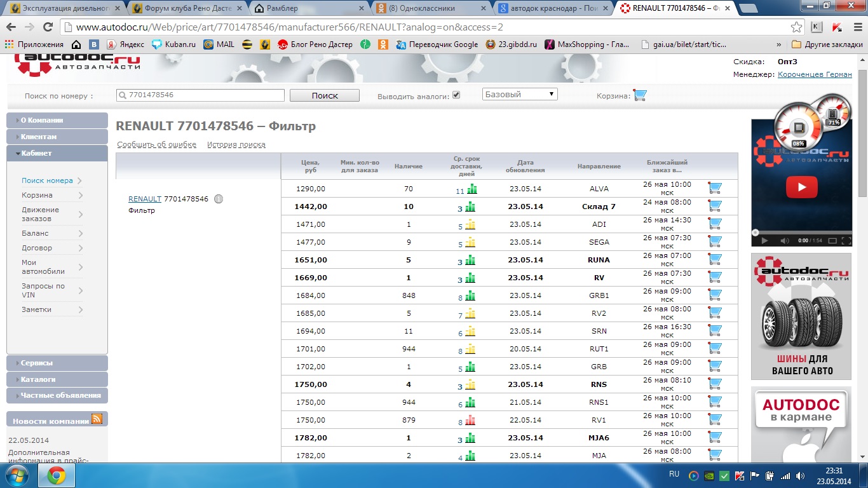
Task: Click the Поиск button
Action: point(325,95)
